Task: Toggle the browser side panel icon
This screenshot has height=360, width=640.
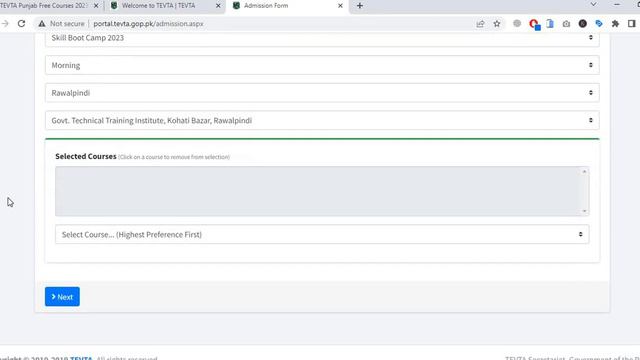Action: [631, 24]
